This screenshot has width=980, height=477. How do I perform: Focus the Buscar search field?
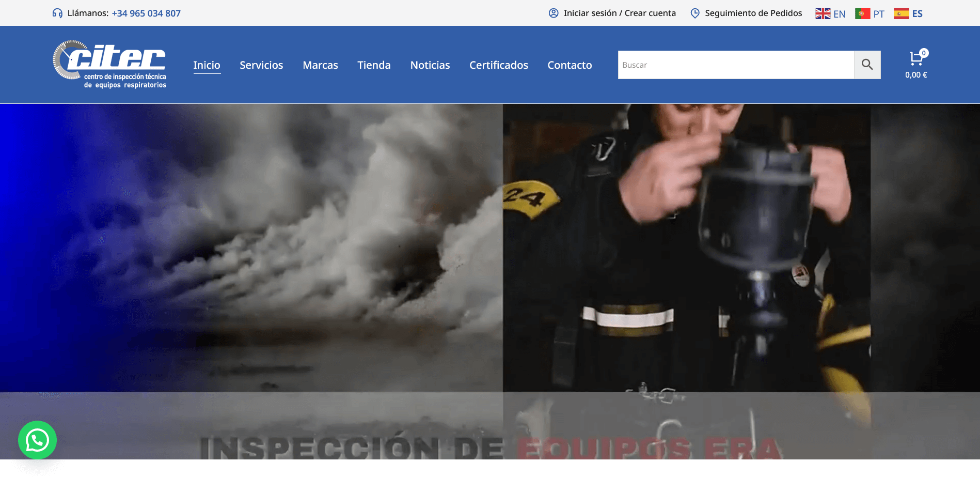click(736, 65)
